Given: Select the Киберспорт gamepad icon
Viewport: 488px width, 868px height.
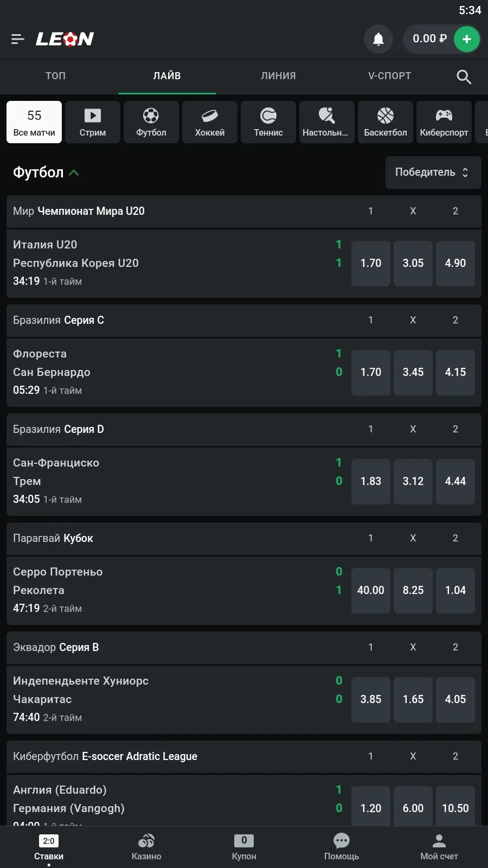Looking at the screenshot, I should point(444,122).
